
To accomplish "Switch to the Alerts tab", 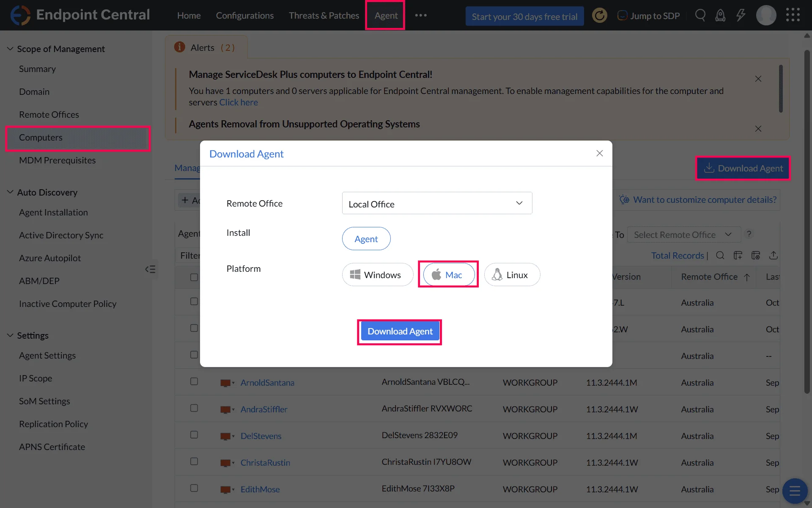I will coord(206,47).
